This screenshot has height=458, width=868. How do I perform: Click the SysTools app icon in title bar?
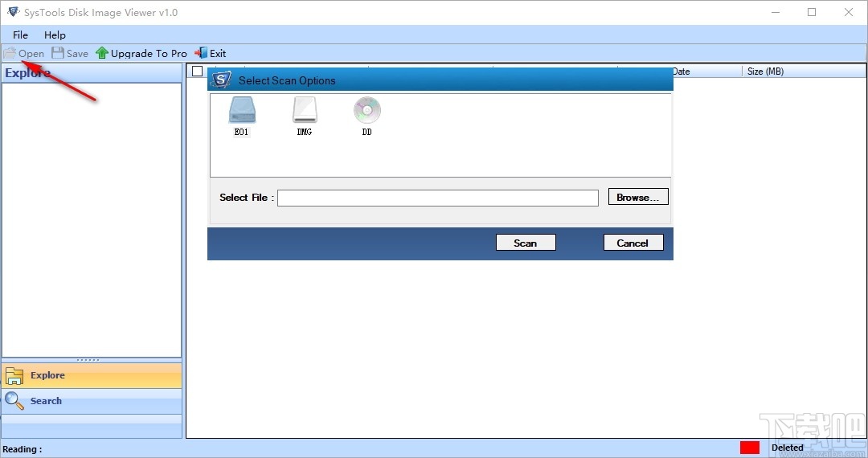[14, 12]
